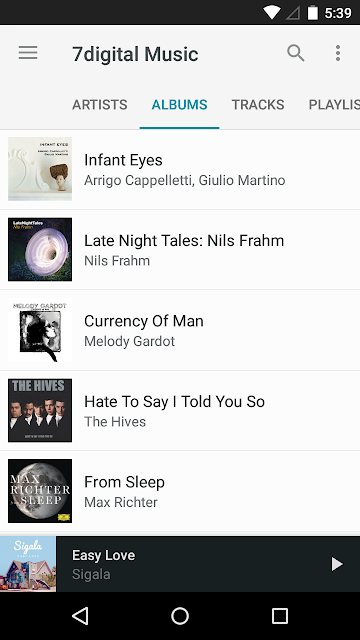This screenshot has width=360, height=640.
Task: Select the From Sleep album title
Action: pyautogui.click(x=124, y=482)
